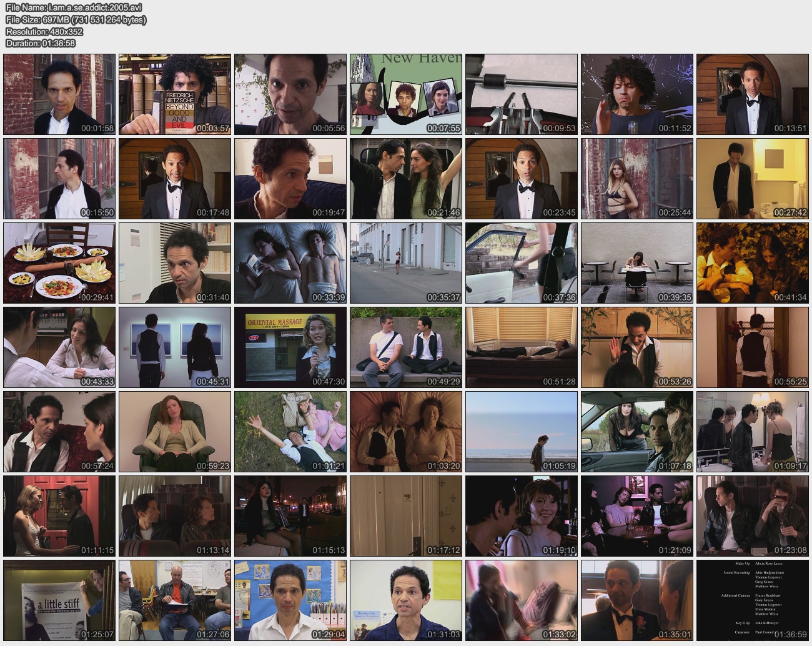Click the Duration 01:38:58 text line

click(x=41, y=43)
